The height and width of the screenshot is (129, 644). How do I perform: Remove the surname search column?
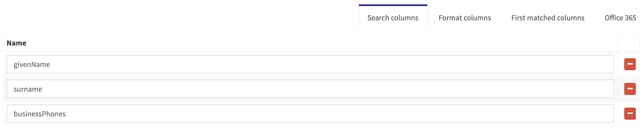[630, 89]
